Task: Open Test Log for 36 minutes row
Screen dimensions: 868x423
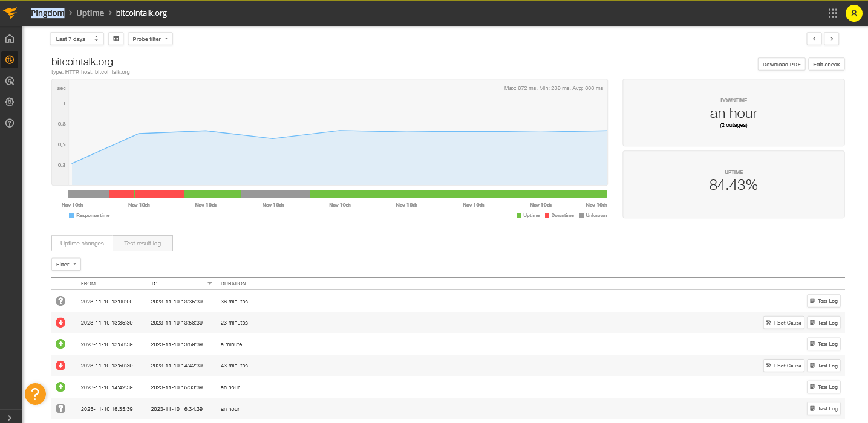Action: pos(824,301)
